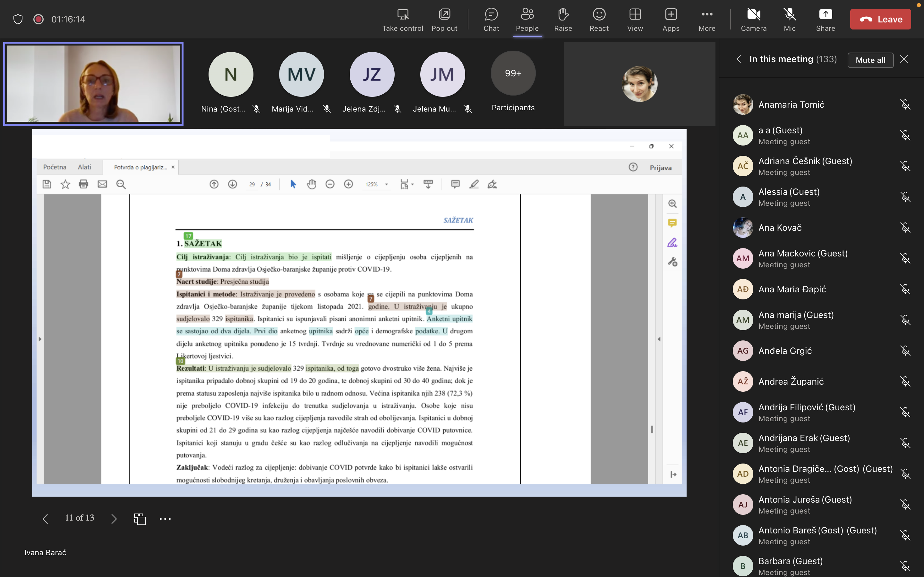
Task: Open the Apps panel
Action: tap(671, 20)
